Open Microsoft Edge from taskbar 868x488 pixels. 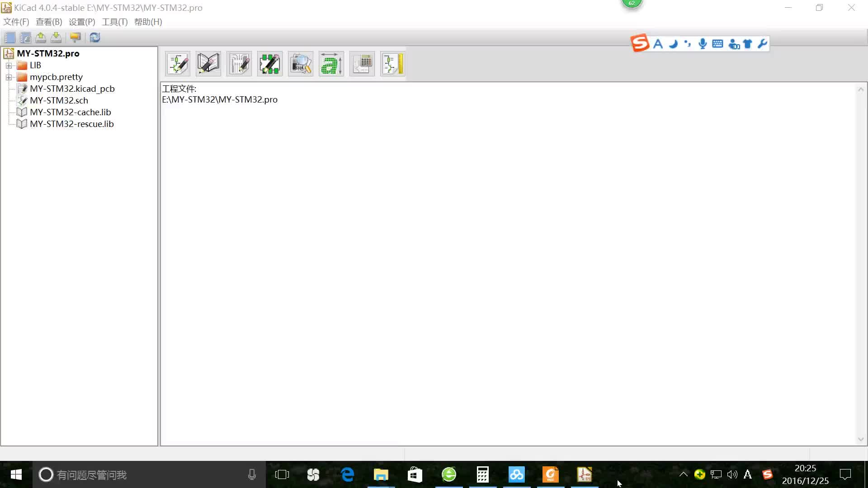347,474
